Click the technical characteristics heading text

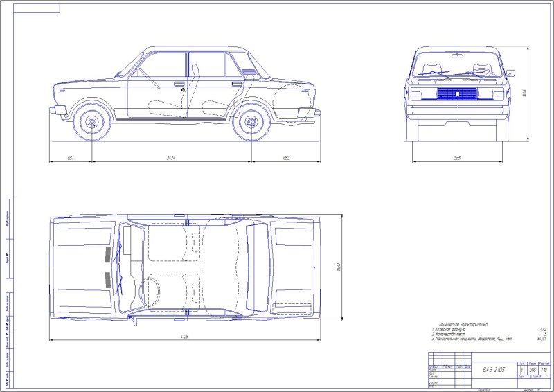[461, 323]
